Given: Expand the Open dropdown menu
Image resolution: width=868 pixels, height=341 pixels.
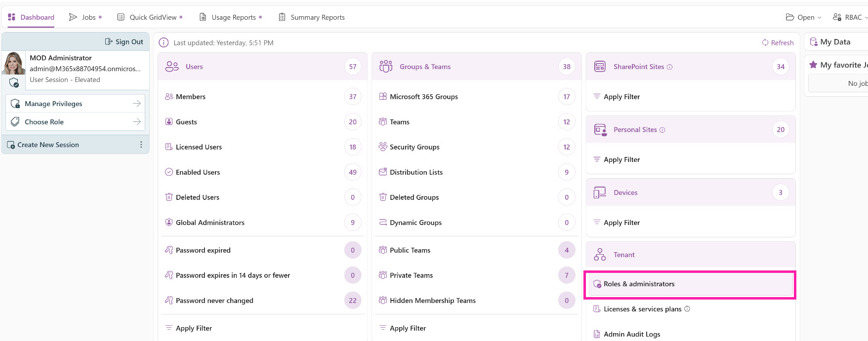Looking at the screenshot, I should tap(803, 17).
